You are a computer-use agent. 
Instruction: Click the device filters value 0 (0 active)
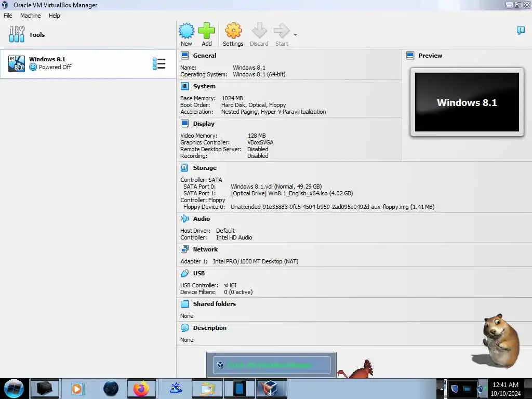coord(238,292)
